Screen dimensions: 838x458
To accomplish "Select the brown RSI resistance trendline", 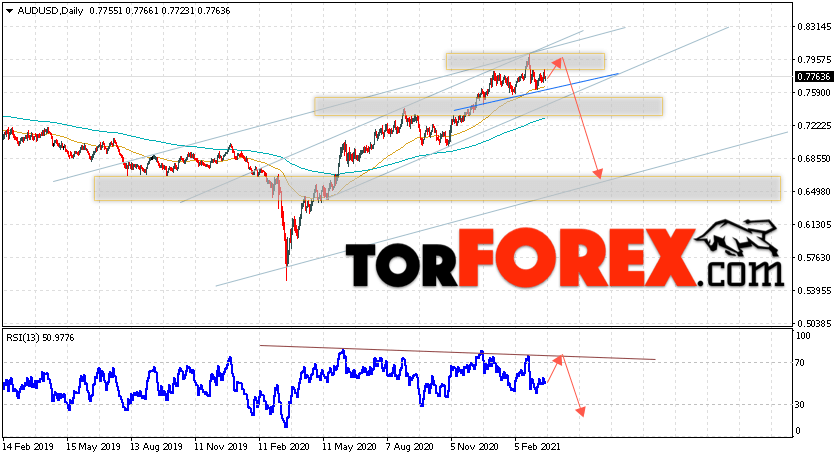I will (457, 353).
